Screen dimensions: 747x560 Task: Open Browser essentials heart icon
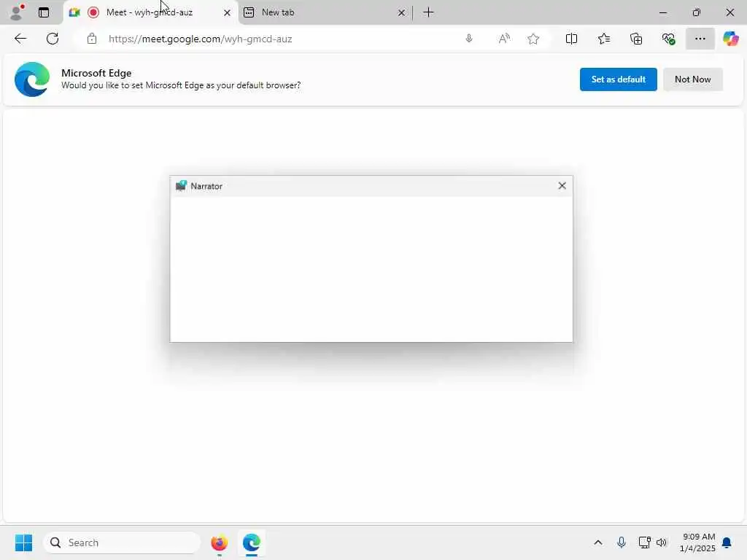click(x=668, y=39)
